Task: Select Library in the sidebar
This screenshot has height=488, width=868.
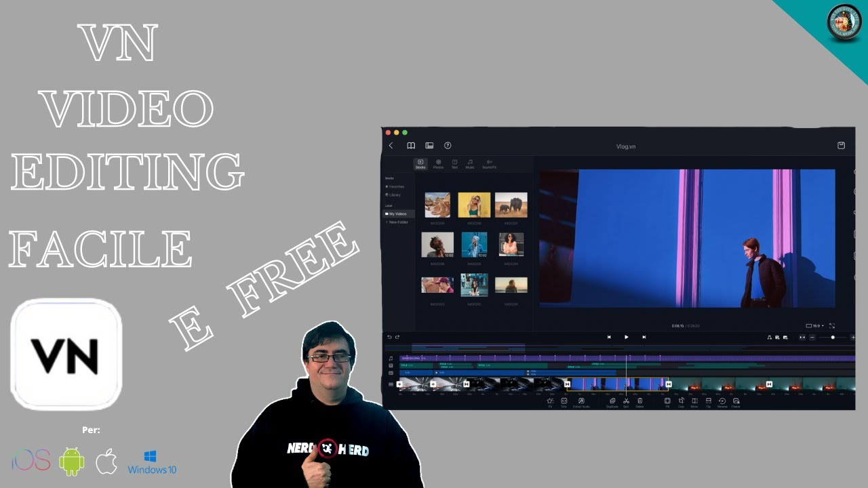Action: 393,195
